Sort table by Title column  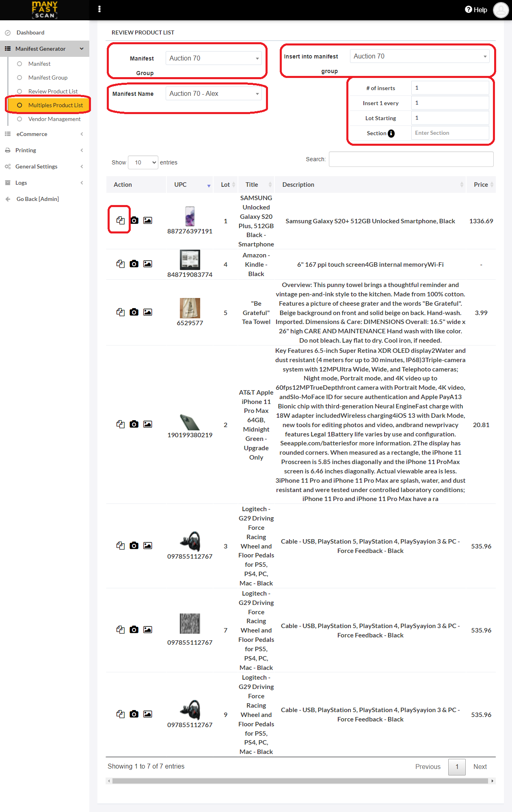pos(256,185)
